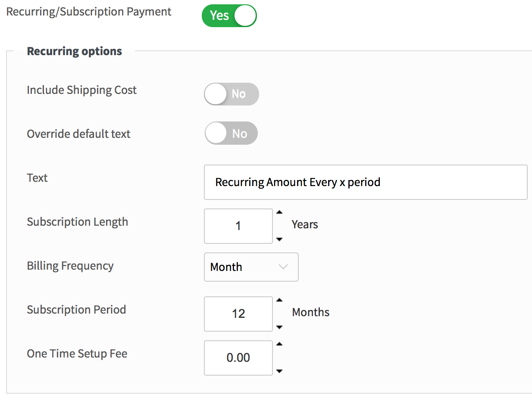This screenshot has width=532, height=398.
Task: Click up arrow for Subscription Period
Action: pos(279,300)
